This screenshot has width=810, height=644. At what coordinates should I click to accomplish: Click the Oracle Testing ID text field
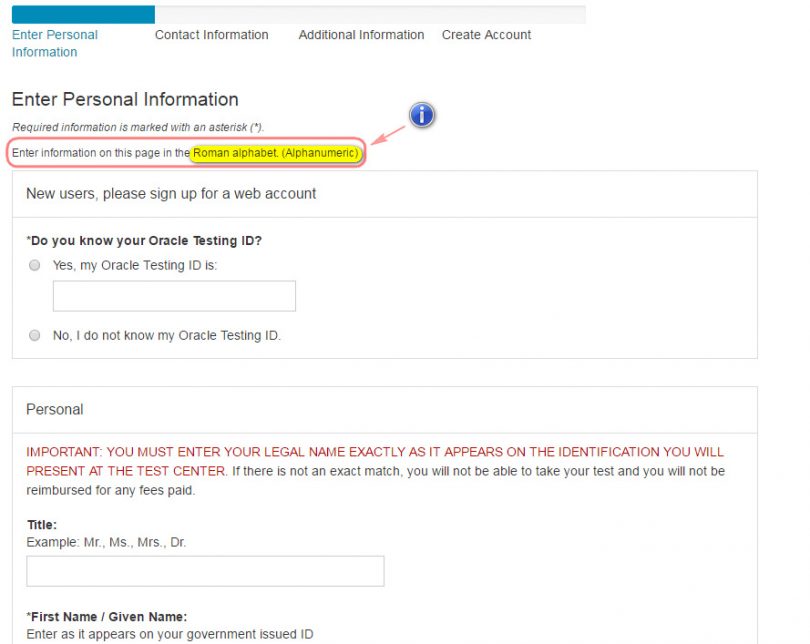174,296
